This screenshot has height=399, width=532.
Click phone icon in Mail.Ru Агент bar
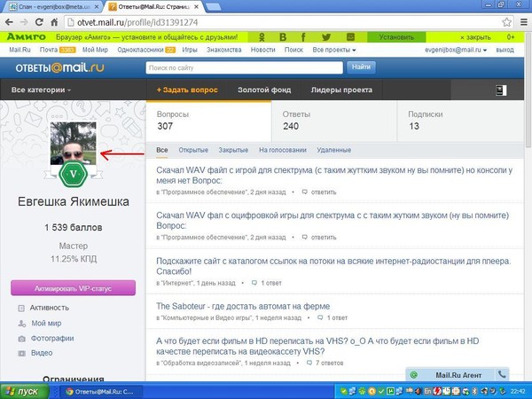[x=502, y=374]
